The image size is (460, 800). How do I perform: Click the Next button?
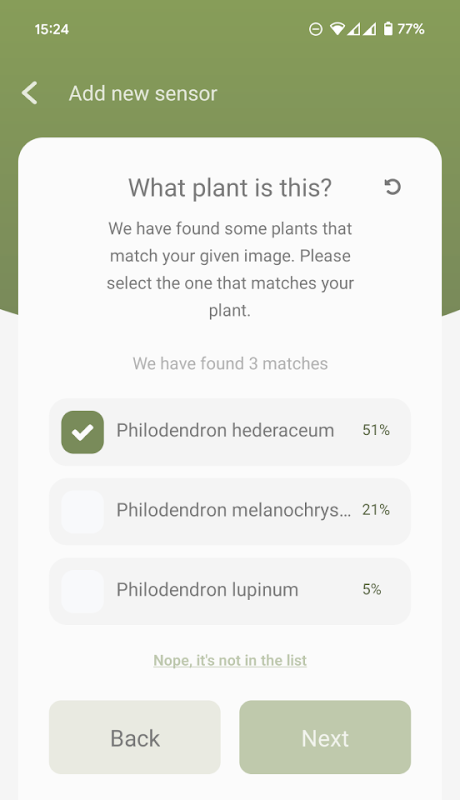(325, 737)
